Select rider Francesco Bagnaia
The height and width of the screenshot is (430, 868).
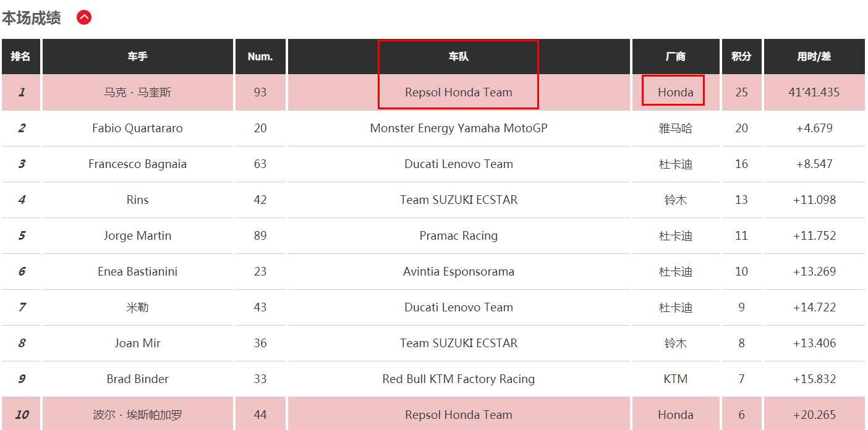[x=138, y=164]
